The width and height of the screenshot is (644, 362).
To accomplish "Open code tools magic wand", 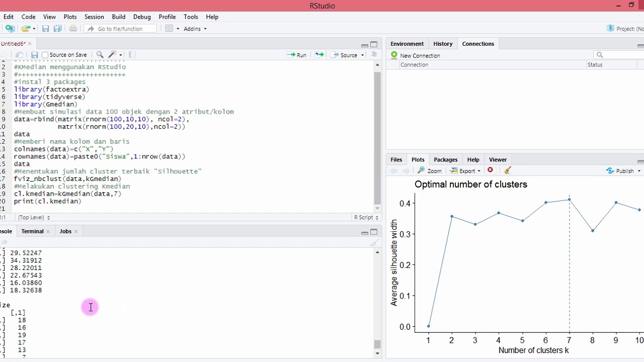I will [113, 55].
